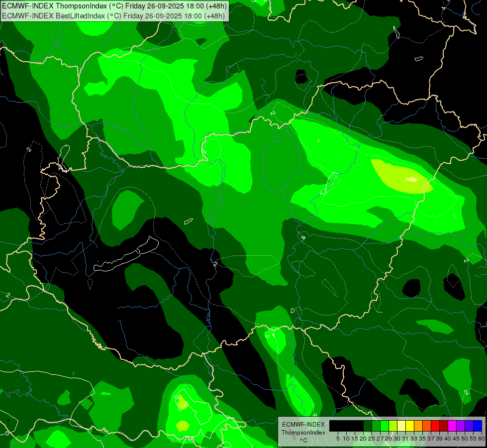Click the BestLiftedIndex title line at top
The height and width of the screenshot is (448, 487).
pos(113,16)
